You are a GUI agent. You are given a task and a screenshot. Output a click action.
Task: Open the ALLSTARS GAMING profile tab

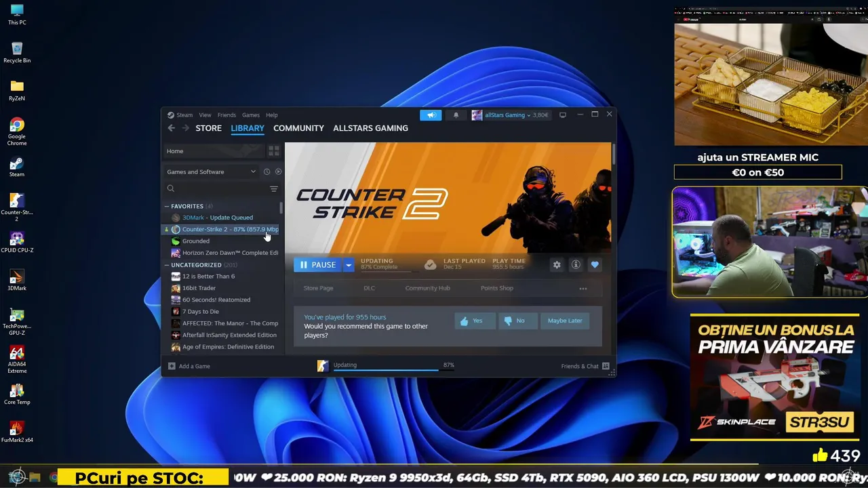[x=370, y=128]
